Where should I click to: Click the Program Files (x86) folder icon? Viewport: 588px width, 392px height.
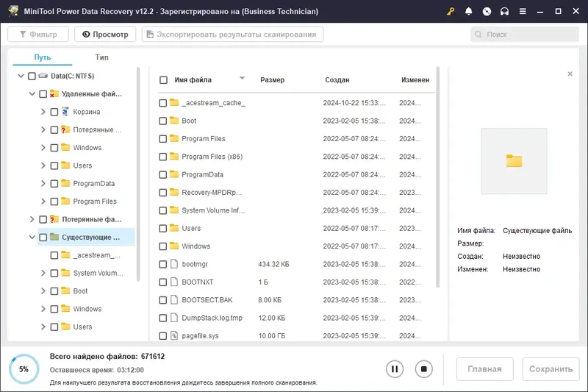pos(174,156)
